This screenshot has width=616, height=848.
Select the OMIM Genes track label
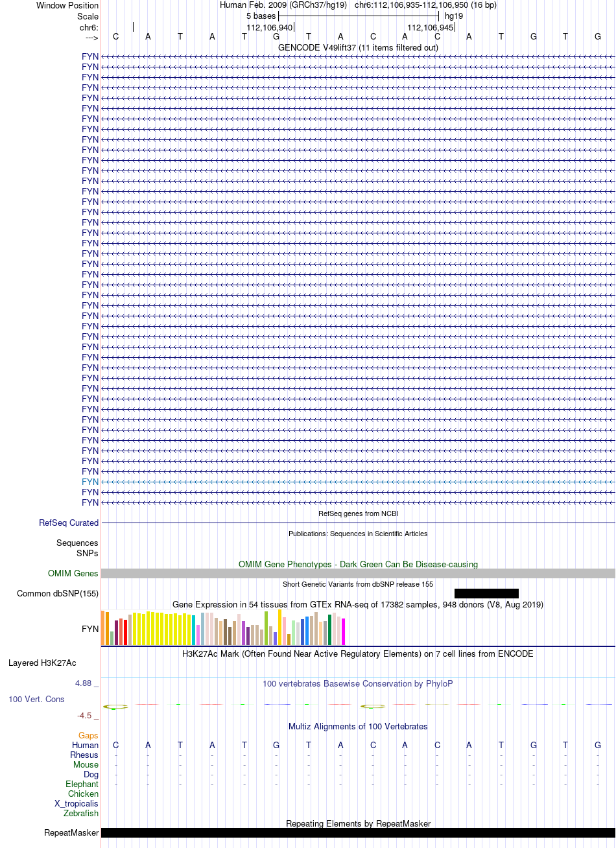[x=73, y=573]
